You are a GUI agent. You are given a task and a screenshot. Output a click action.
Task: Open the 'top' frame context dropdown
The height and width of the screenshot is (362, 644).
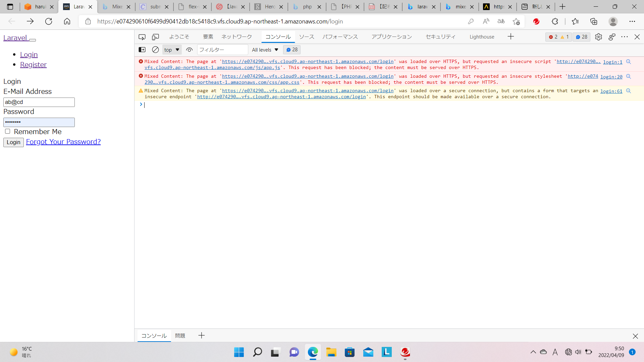coord(171,50)
